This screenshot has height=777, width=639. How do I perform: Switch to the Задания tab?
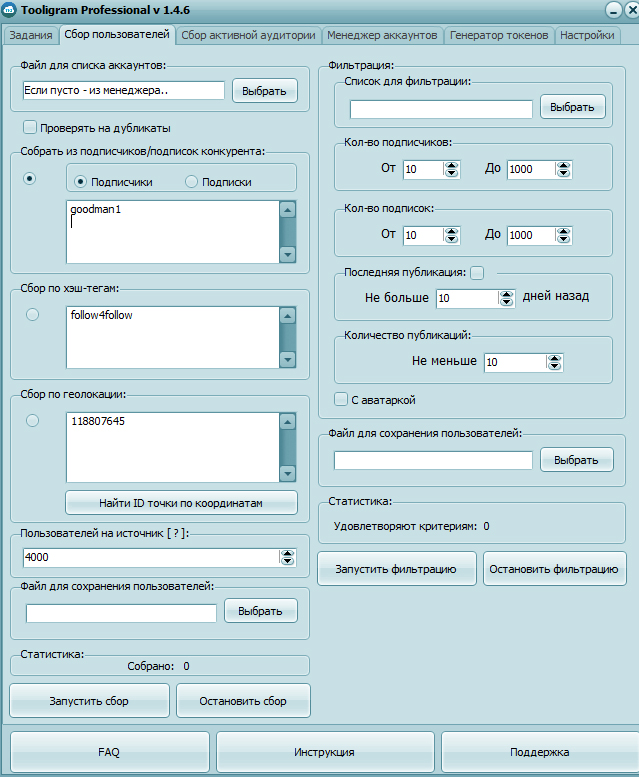(x=31, y=35)
